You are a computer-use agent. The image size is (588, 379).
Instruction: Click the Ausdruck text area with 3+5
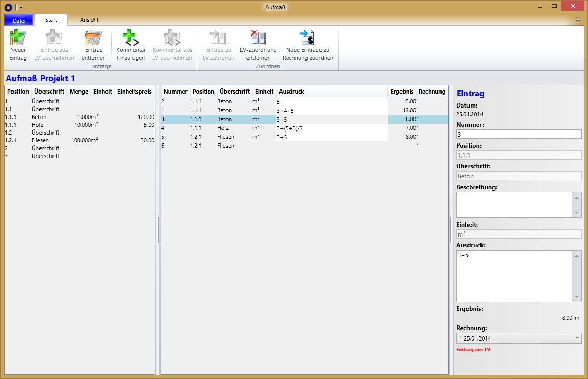point(514,276)
